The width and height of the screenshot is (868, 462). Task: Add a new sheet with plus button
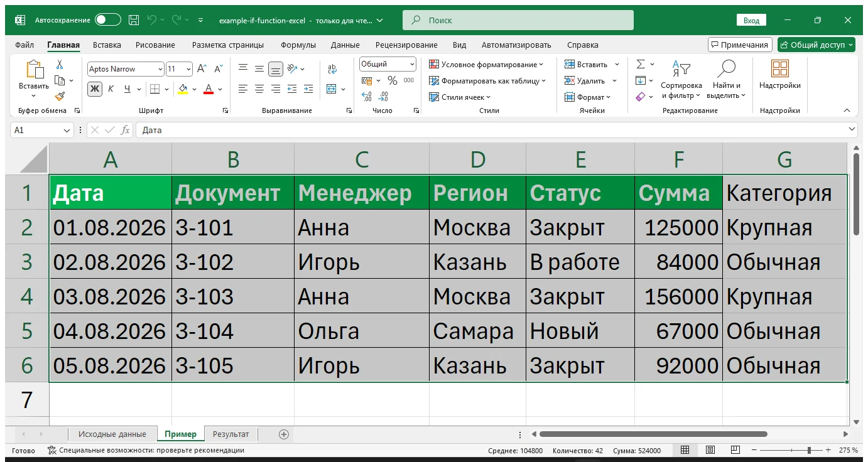tap(283, 434)
